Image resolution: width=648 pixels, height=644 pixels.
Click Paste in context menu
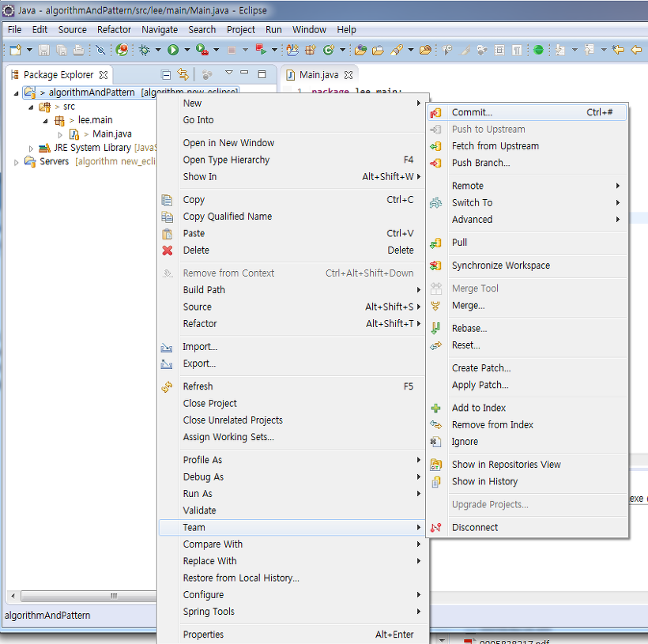pyautogui.click(x=292, y=234)
